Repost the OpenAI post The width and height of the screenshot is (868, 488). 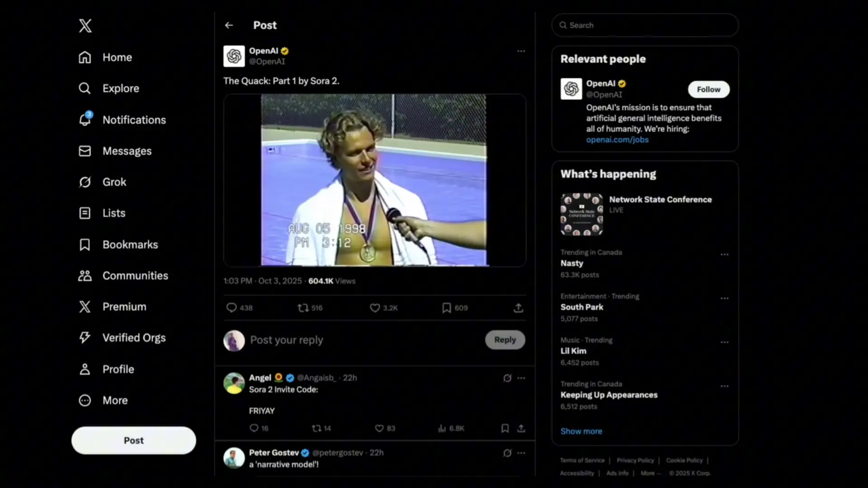click(x=303, y=308)
